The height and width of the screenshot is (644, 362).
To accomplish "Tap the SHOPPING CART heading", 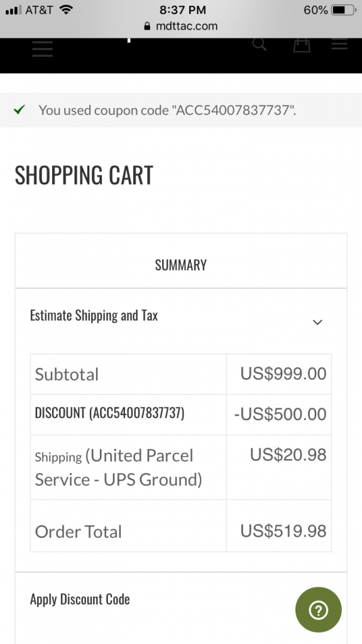I will tap(84, 175).
